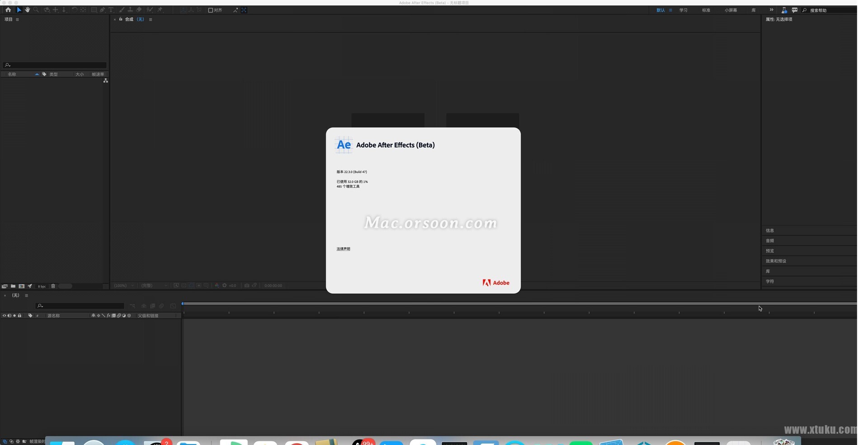Select the Clone Stamp tool
Viewport: 868px width, 445px height.
coord(131,9)
